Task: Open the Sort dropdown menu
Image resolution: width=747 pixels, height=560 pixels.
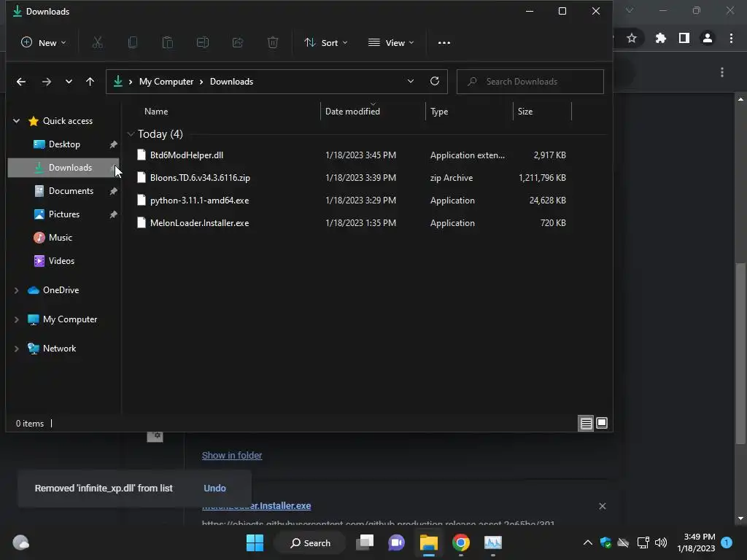Action: tap(326, 43)
